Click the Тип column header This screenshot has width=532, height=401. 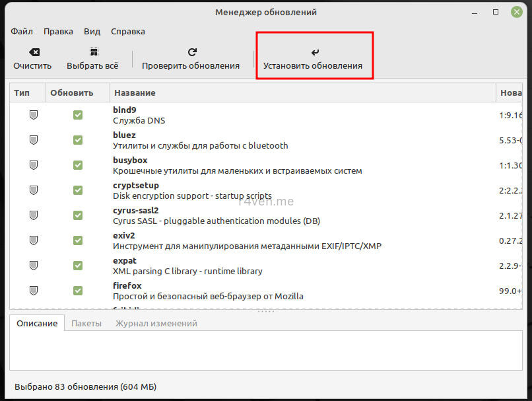(22, 93)
